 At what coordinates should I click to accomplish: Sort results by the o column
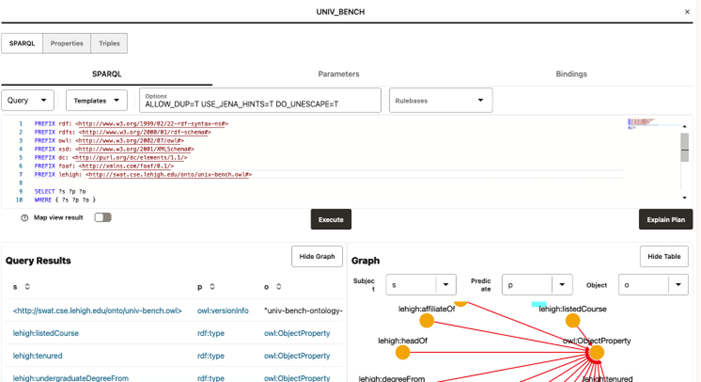(279, 287)
